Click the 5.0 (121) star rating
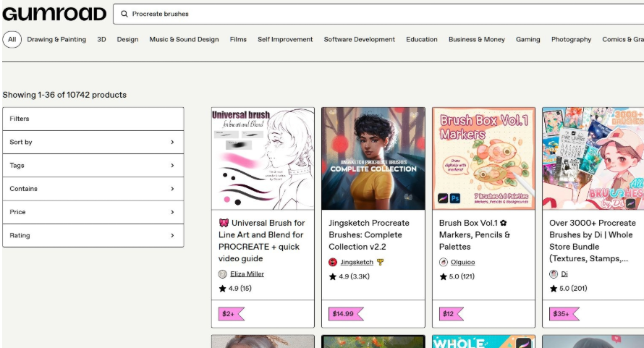The width and height of the screenshot is (644, 348). click(x=457, y=276)
